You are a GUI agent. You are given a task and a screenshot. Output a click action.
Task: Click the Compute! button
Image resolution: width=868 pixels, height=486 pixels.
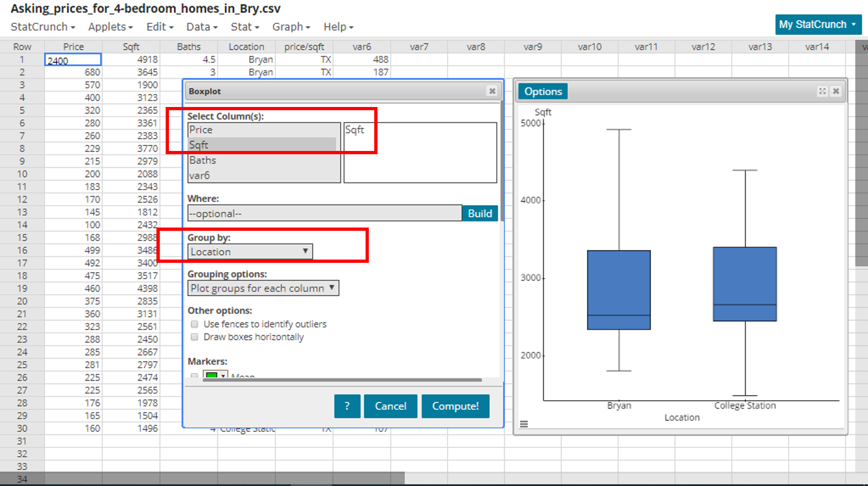tap(455, 406)
